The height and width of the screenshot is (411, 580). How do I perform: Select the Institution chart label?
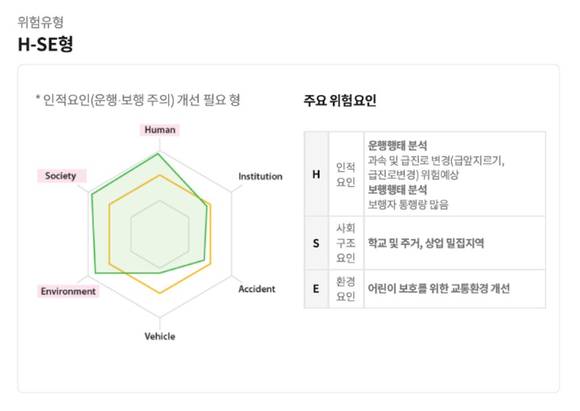click(x=260, y=176)
